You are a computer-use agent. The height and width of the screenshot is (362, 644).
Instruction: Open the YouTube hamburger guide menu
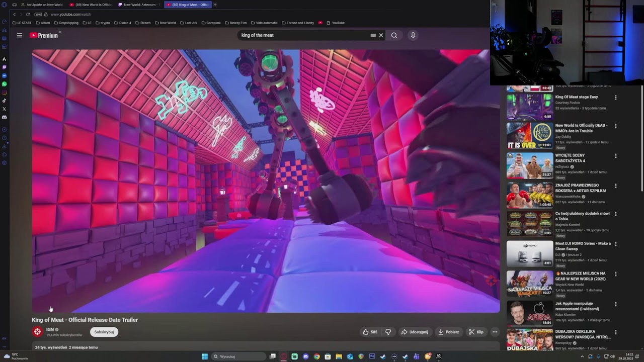click(x=19, y=35)
